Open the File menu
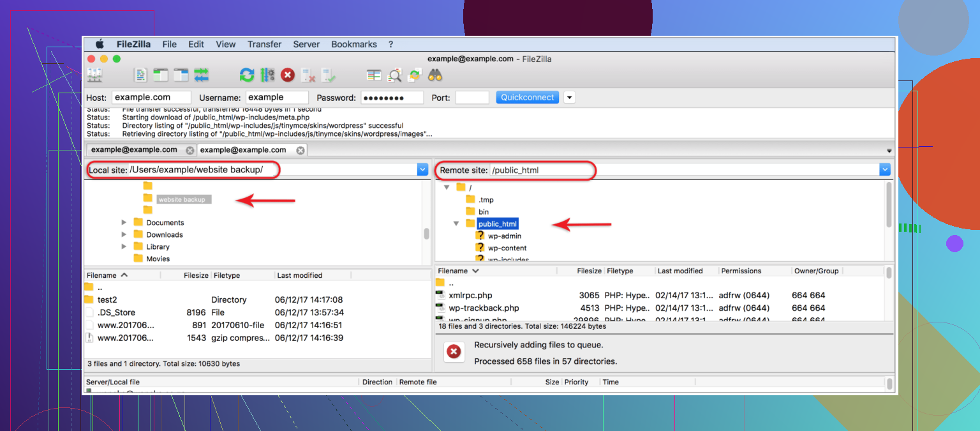The width and height of the screenshot is (980, 431). click(170, 45)
